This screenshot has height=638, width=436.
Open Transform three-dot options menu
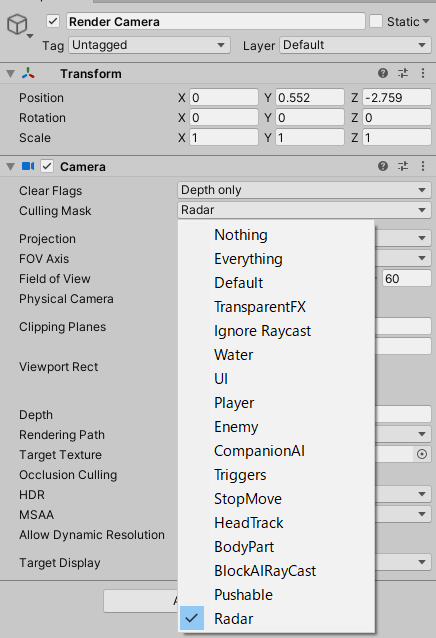(423, 73)
